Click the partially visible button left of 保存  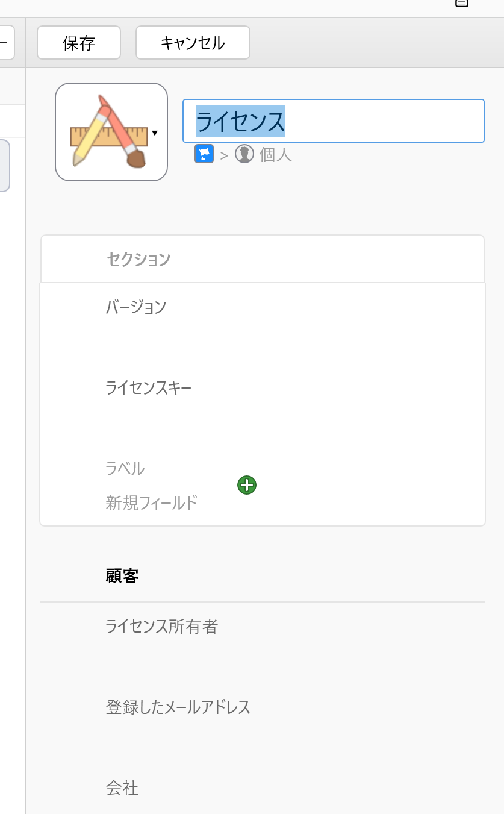point(6,43)
